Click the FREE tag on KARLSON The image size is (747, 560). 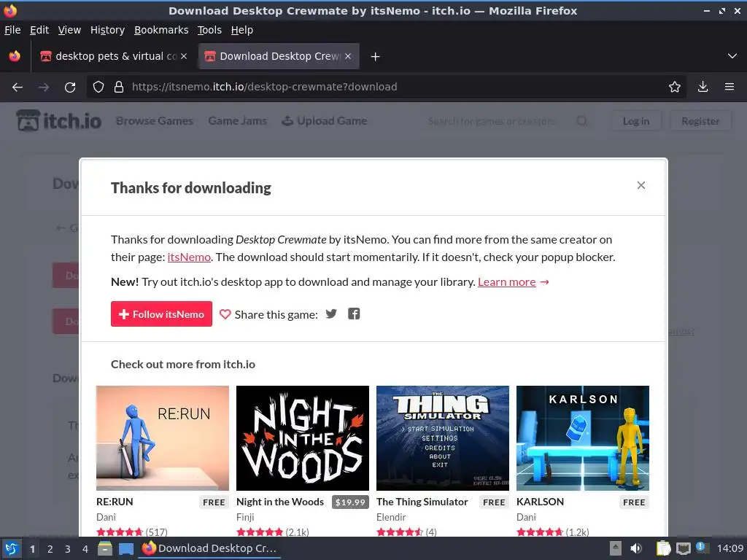pyautogui.click(x=634, y=502)
